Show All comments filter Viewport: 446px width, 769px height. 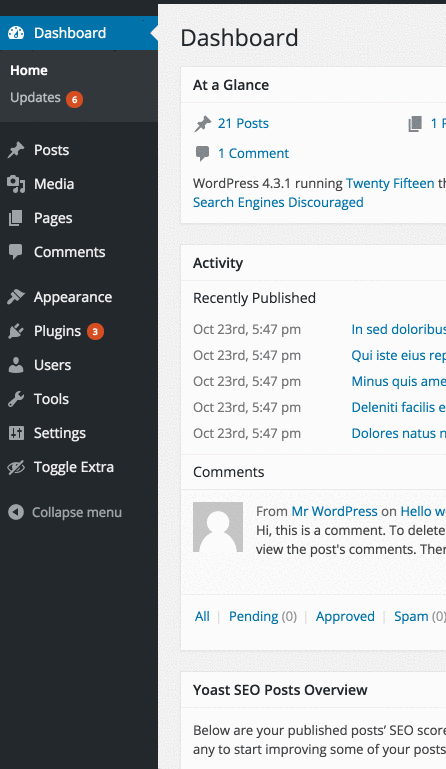pos(202,616)
